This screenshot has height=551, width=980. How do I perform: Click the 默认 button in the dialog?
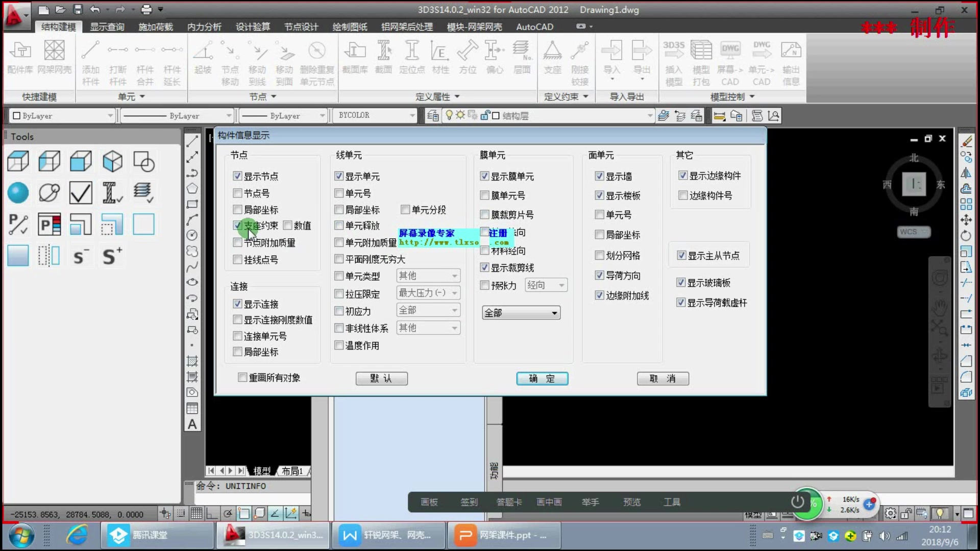[381, 378]
